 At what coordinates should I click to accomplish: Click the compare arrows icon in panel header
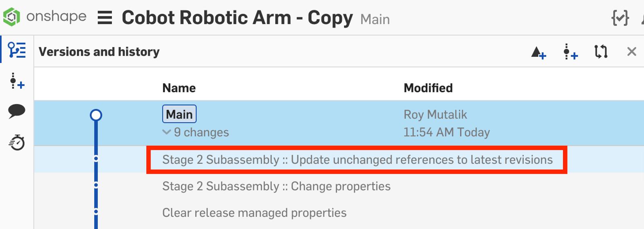pos(601,52)
